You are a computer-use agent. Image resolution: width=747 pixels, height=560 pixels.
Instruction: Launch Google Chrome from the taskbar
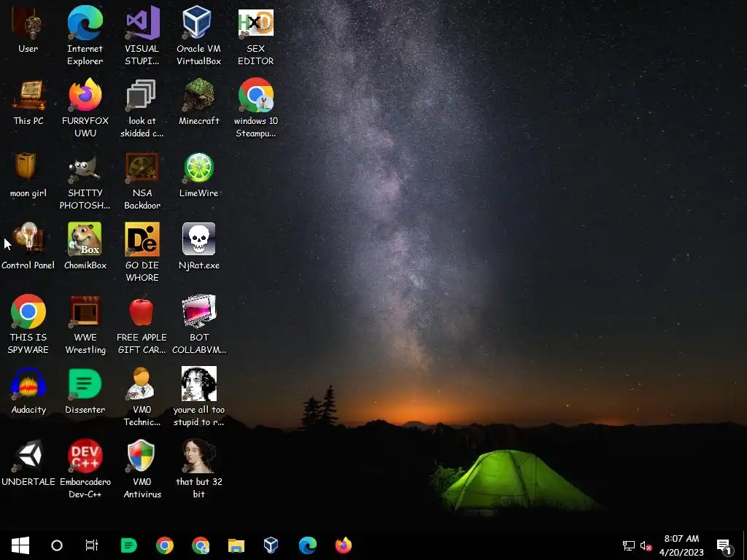(165, 545)
